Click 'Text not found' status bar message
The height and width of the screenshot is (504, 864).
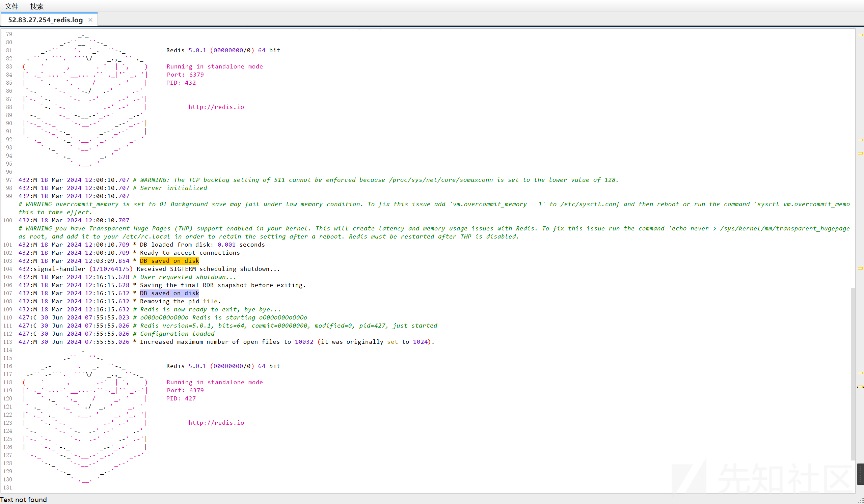pos(23,500)
